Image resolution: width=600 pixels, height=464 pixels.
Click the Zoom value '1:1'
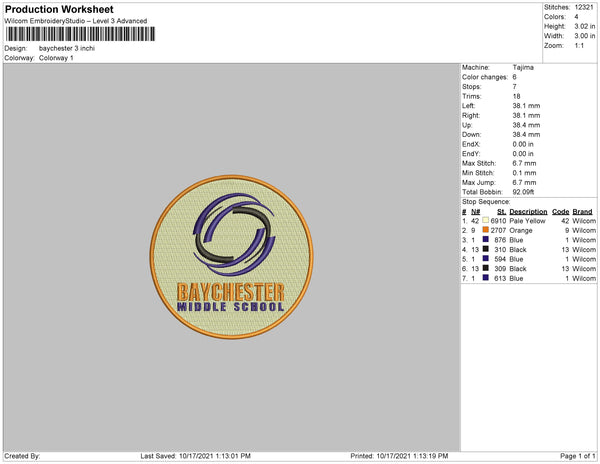pyautogui.click(x=579, y=46)
